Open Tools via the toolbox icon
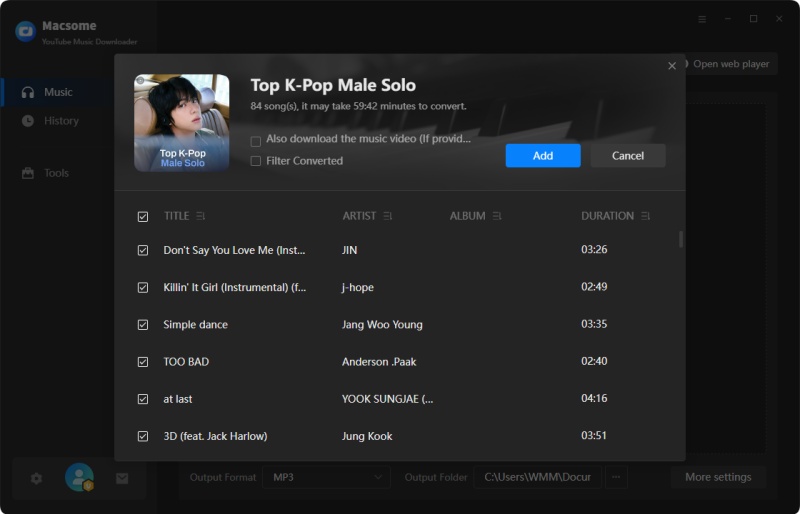 click(28, 173)
